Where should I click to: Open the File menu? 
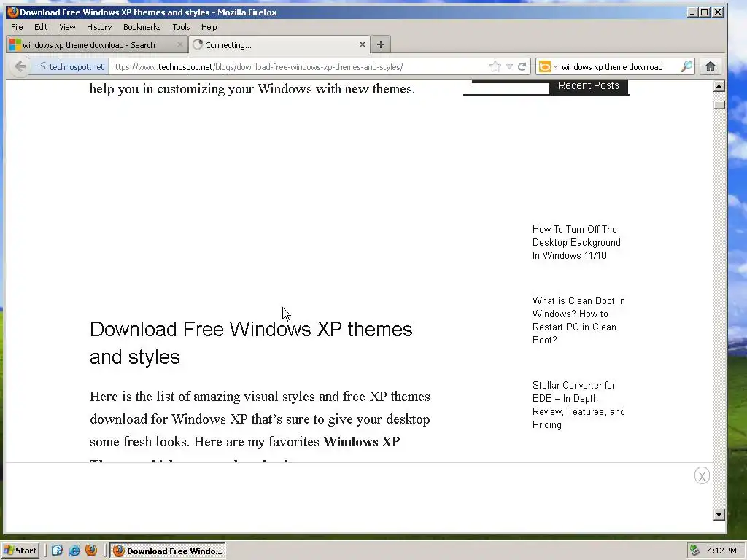[17, 27]
